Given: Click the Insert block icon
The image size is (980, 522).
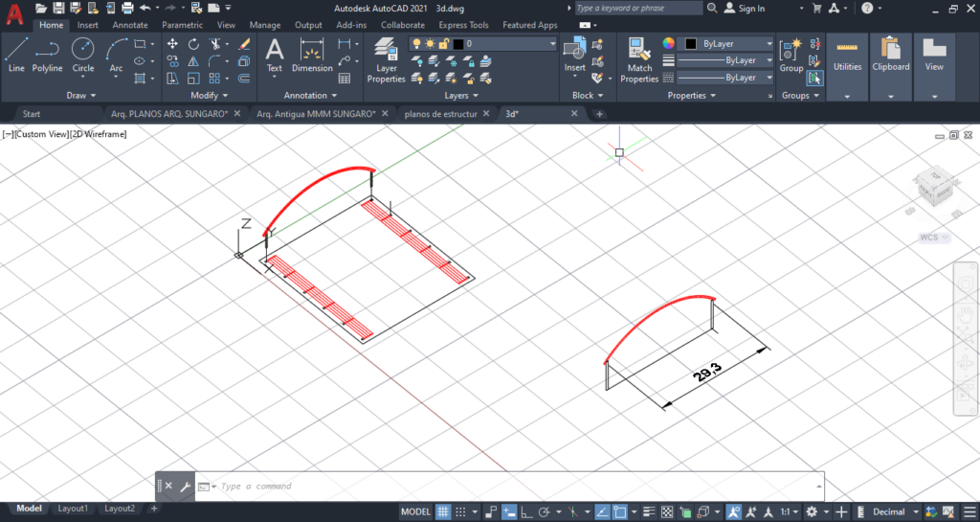Looking at the screenshot, I should [x=574, y=55].
